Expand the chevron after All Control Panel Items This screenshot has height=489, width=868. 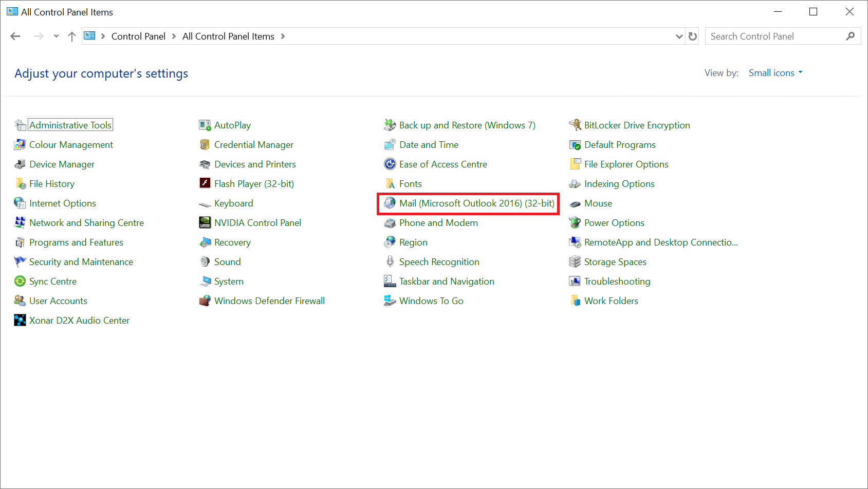(x=283, y=36)
